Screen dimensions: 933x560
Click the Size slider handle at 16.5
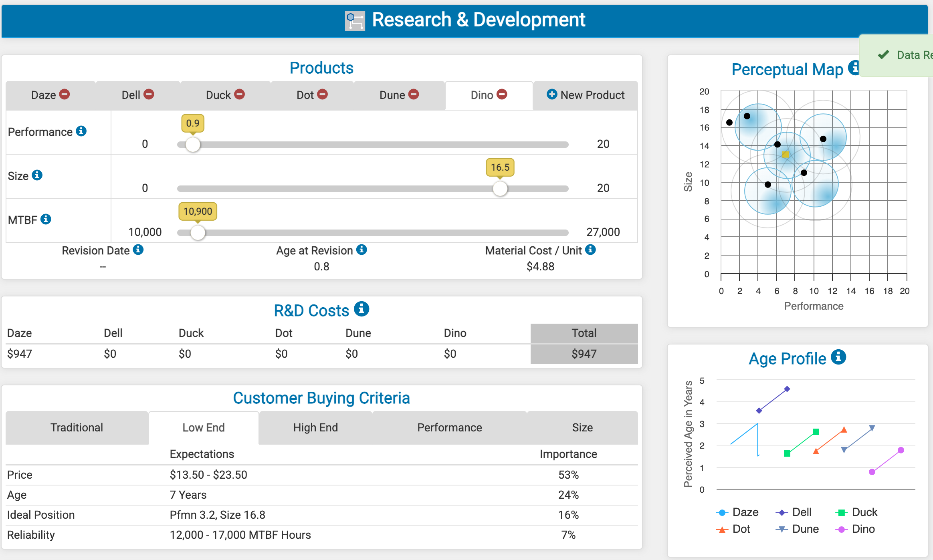500,189
